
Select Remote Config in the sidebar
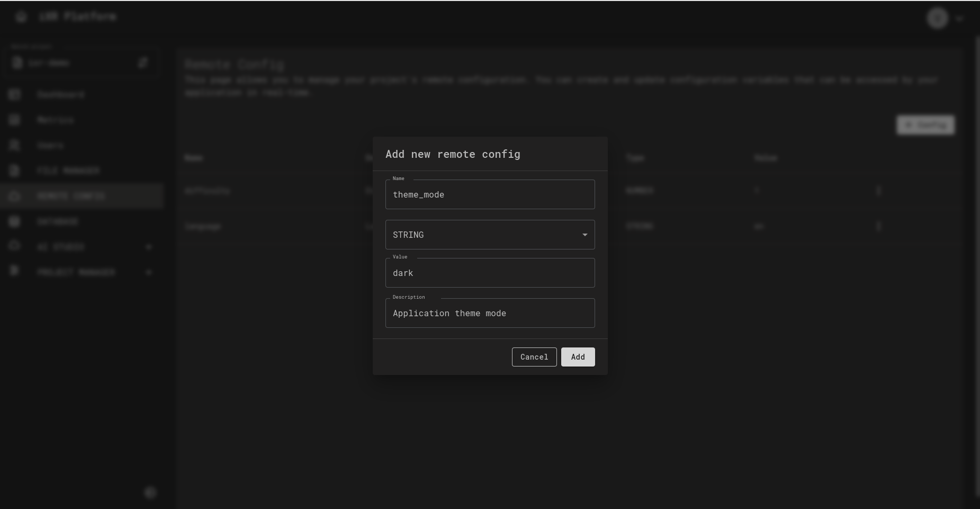71,196
